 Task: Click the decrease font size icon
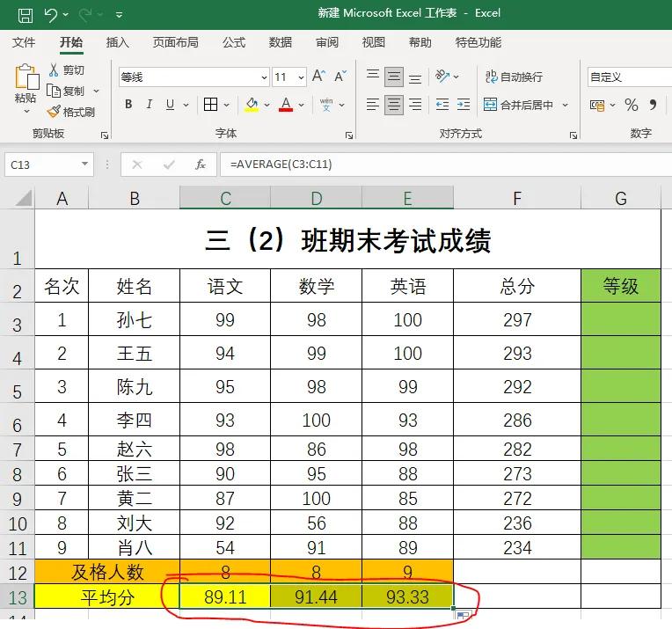click(x=340, y=77)
